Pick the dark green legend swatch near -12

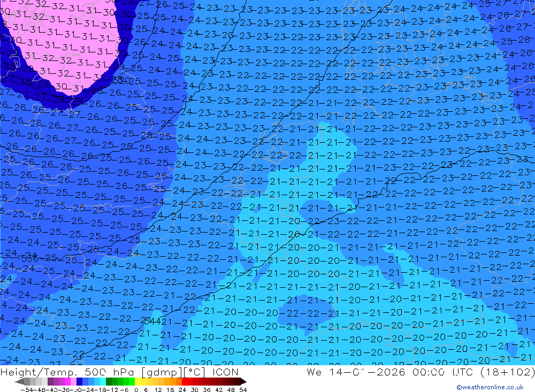(x=109, y=381)
